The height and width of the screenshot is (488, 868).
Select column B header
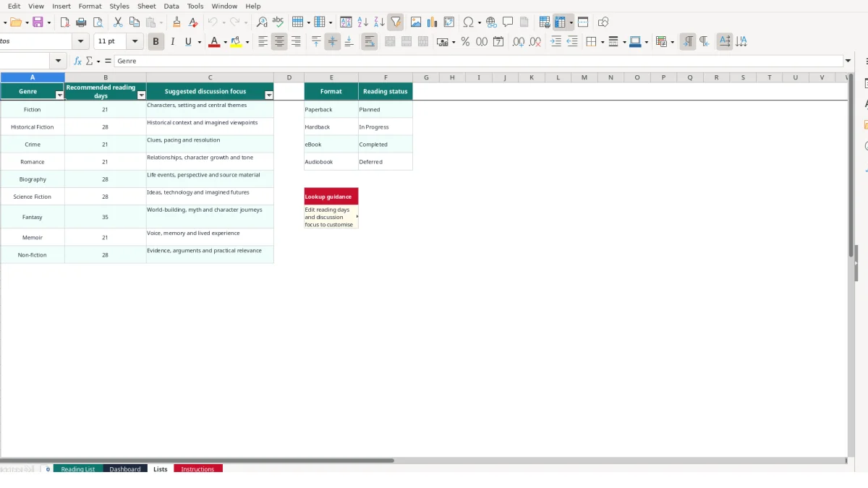(x=106, y=77)
